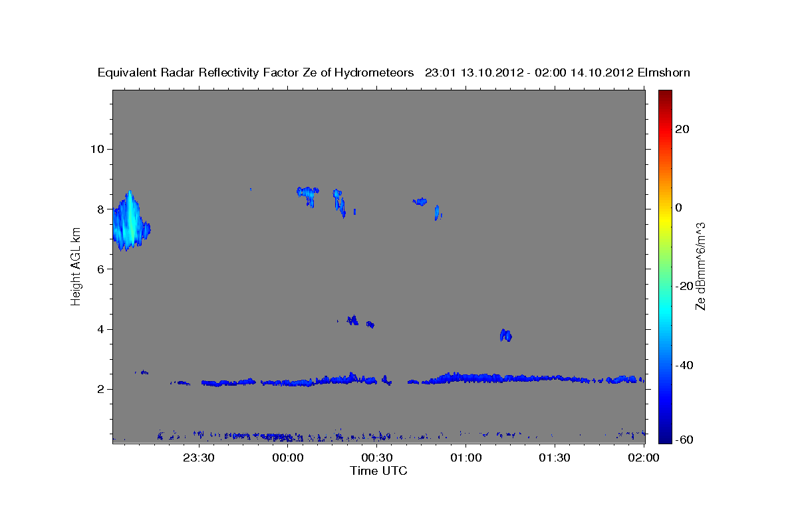Screen dimensions: 798x532
Task: Click the plot title 'Equivalent Radar Reflectivity Factor Ze of Hydrometeors'
Action: [x=255, y=72]
